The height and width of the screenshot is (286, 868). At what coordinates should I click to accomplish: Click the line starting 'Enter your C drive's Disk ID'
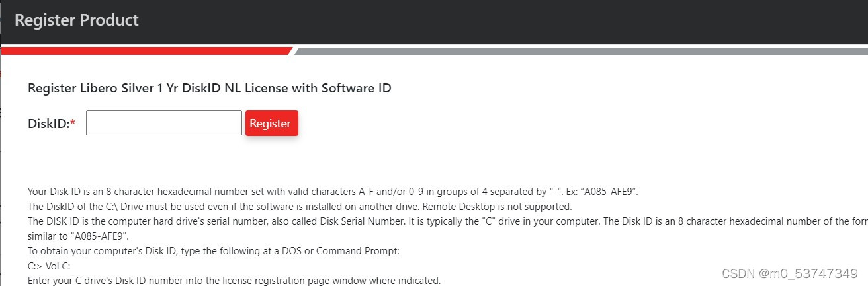pyautogui.click(x=234, y=281)
